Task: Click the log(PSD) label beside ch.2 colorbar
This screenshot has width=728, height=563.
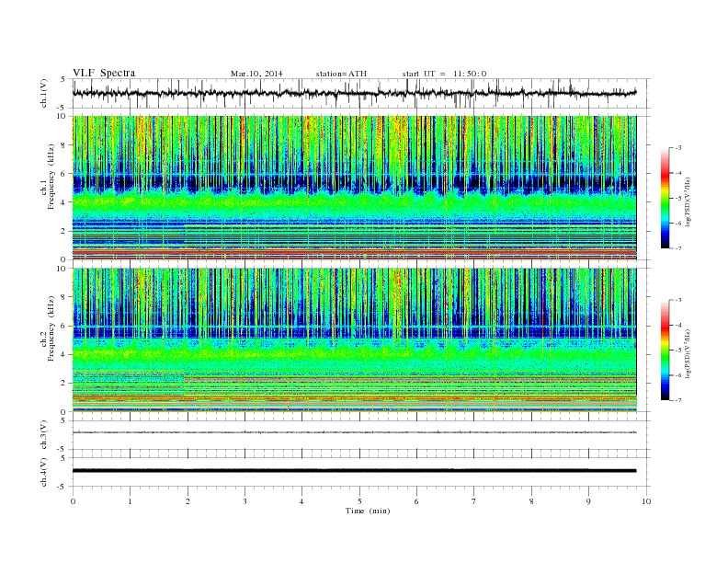Action: [x=688, y=353]
